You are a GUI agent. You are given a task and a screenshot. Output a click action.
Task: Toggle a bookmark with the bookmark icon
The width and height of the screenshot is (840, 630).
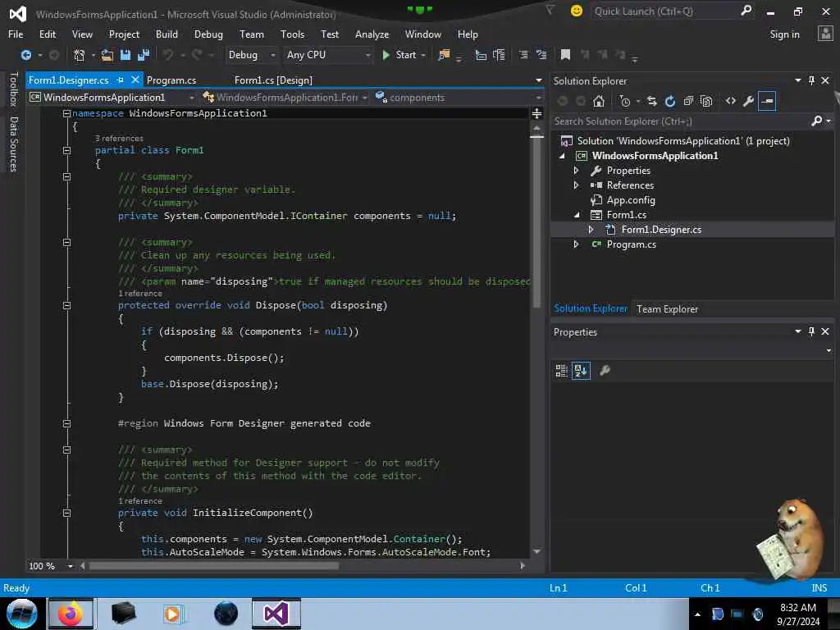click(565, 55)
